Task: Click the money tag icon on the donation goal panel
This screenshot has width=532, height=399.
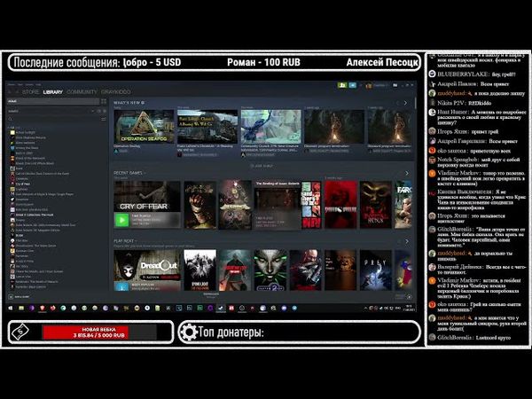Action: click(x=20, y=332)
